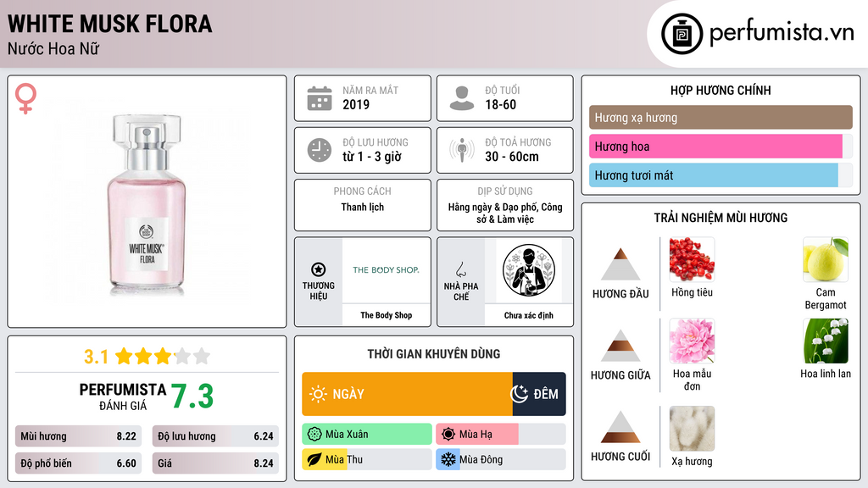Click the Mùi hương 8.22 score box
The width and height of the screenshot is (868, 488).
(78, 436)
